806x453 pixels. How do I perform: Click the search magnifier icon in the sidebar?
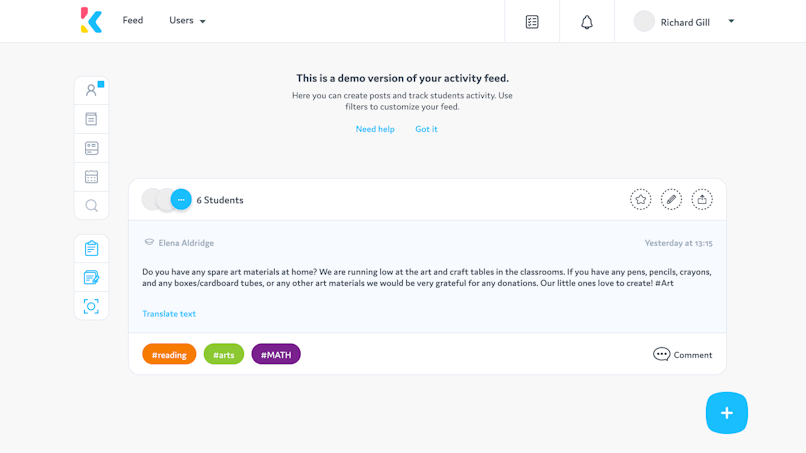91,206
